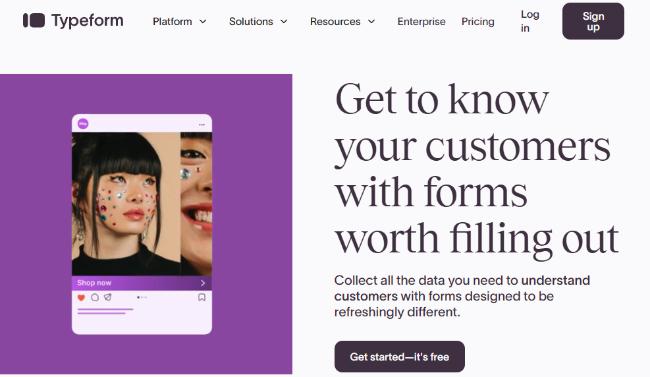The height and width of the screenshot is (377, 650).
Task: Click the arrow on Shop now bar
Action: tap(203, 283)
